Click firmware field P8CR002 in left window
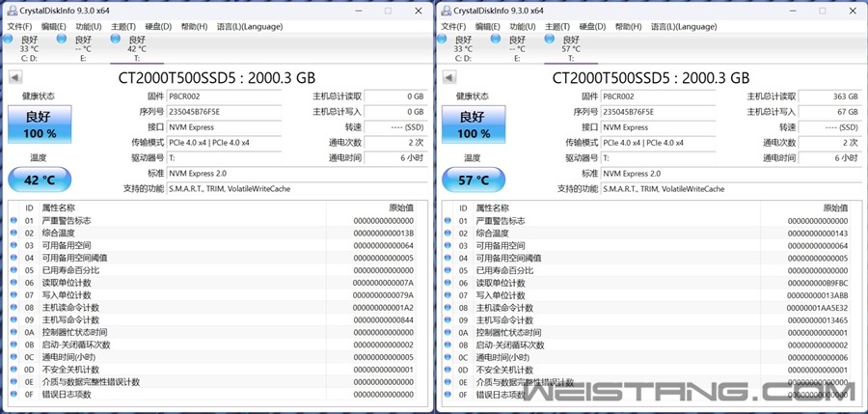 pos(224,97)
